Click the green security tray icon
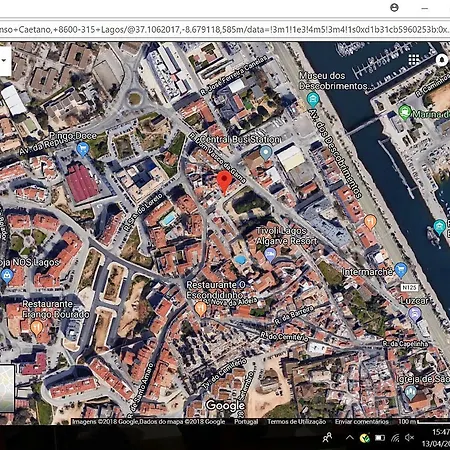450x450 pixels. [364, 438]
